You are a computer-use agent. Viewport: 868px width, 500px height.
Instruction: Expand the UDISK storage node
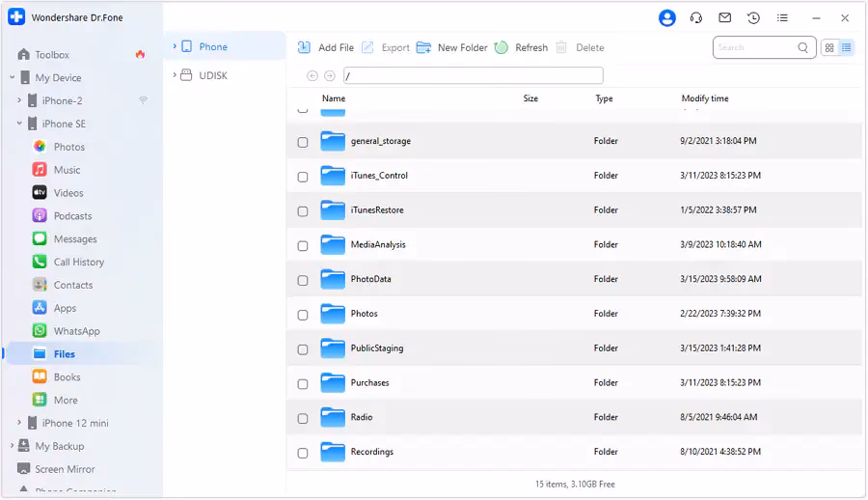(175, 75)
